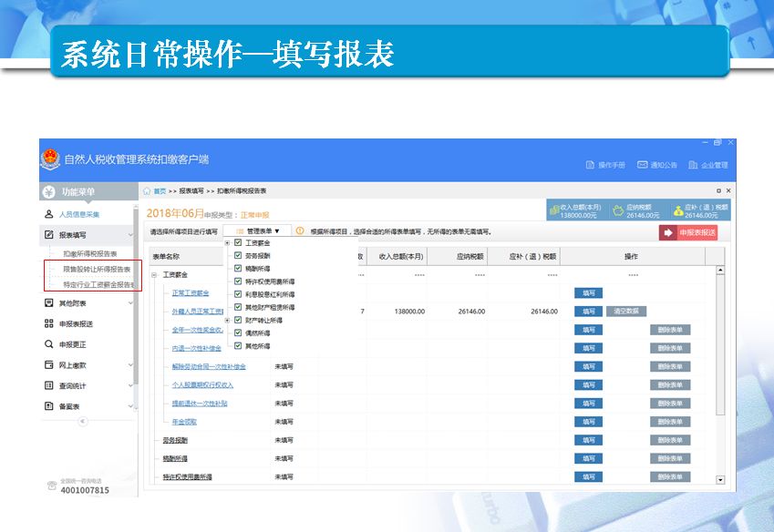Image resolution: width=774 pixels, height=532 pixels.
Task: Click the wallet icon beside 网上缴款
Action: [49, 365]
